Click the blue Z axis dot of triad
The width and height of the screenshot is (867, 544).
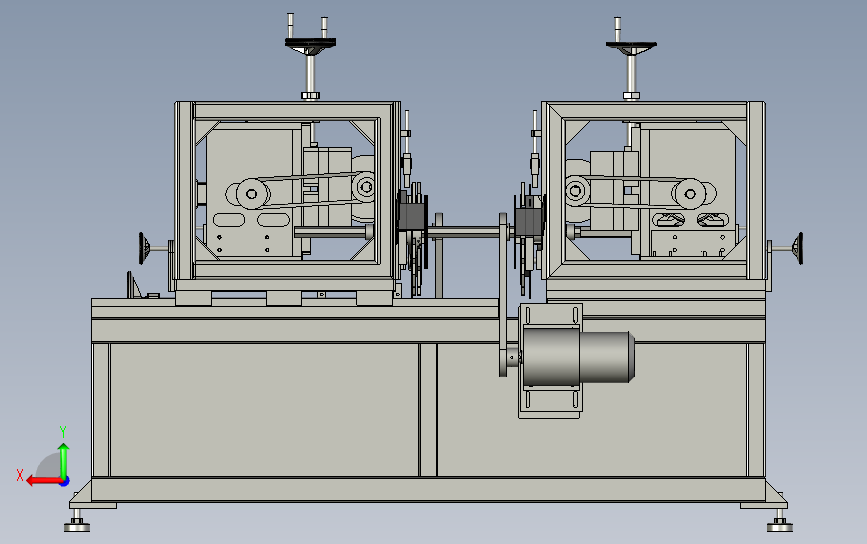65,482
